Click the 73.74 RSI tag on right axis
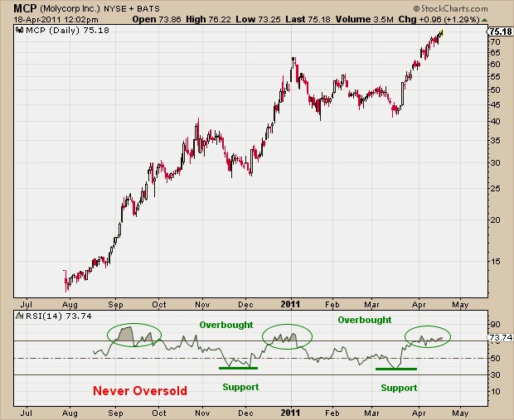 [500, 337]
